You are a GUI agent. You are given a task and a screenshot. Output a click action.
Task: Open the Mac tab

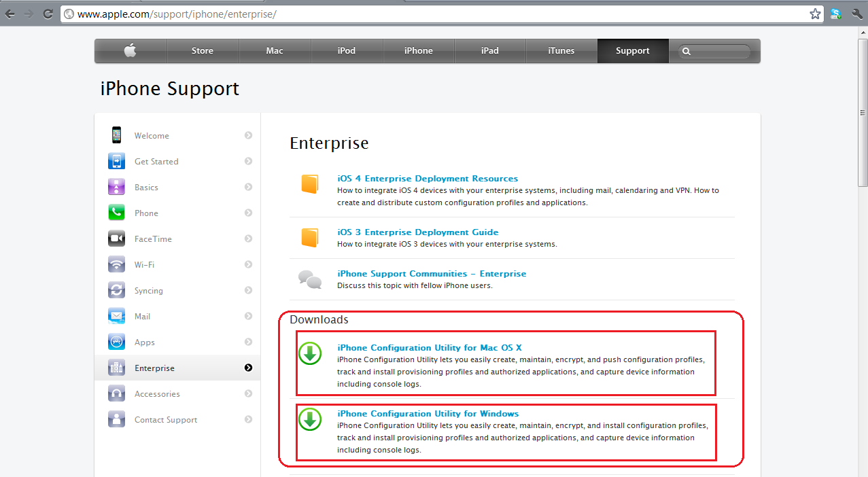click(x=275, y=51)
